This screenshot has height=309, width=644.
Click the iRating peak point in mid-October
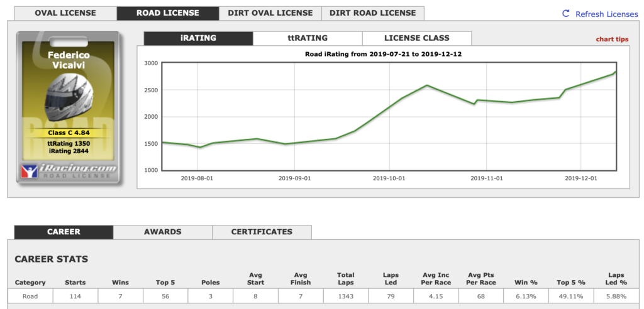click(x=427, y=85)
